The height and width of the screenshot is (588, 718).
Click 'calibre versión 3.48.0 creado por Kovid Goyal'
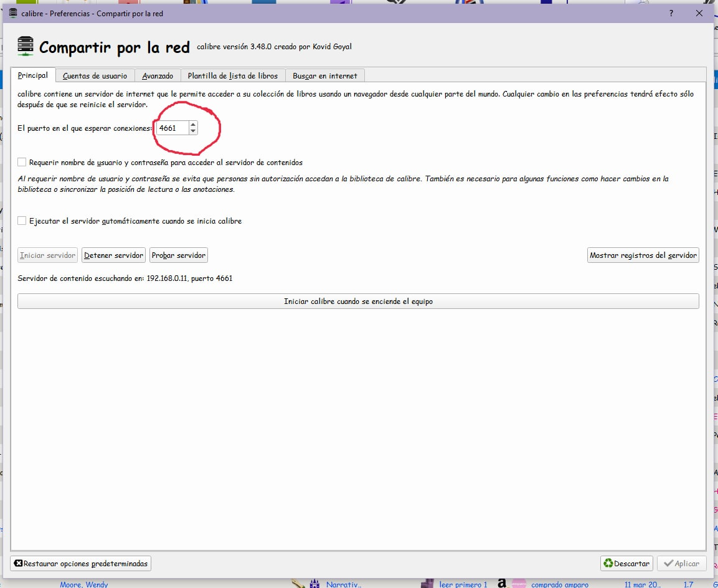pos(274,47)
